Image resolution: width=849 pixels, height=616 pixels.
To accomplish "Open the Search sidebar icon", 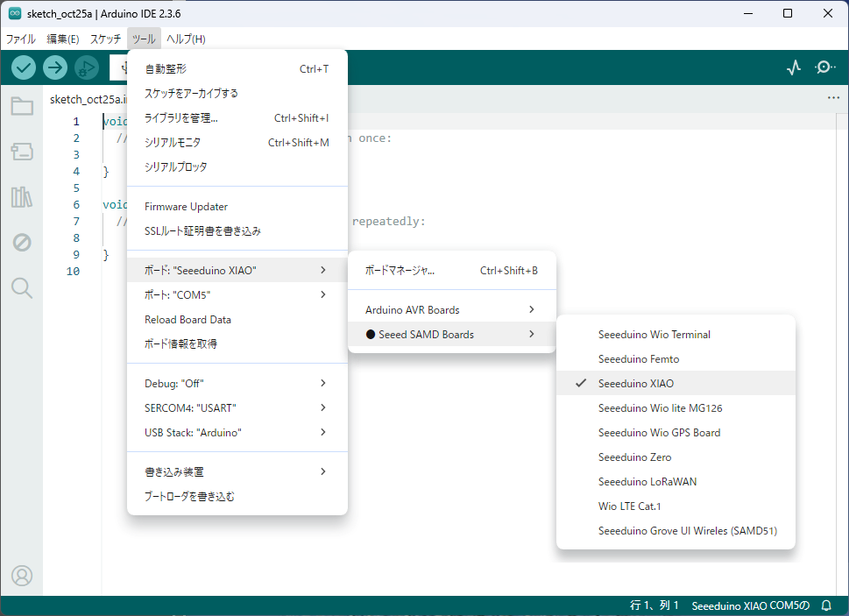I will click(22, 287).
